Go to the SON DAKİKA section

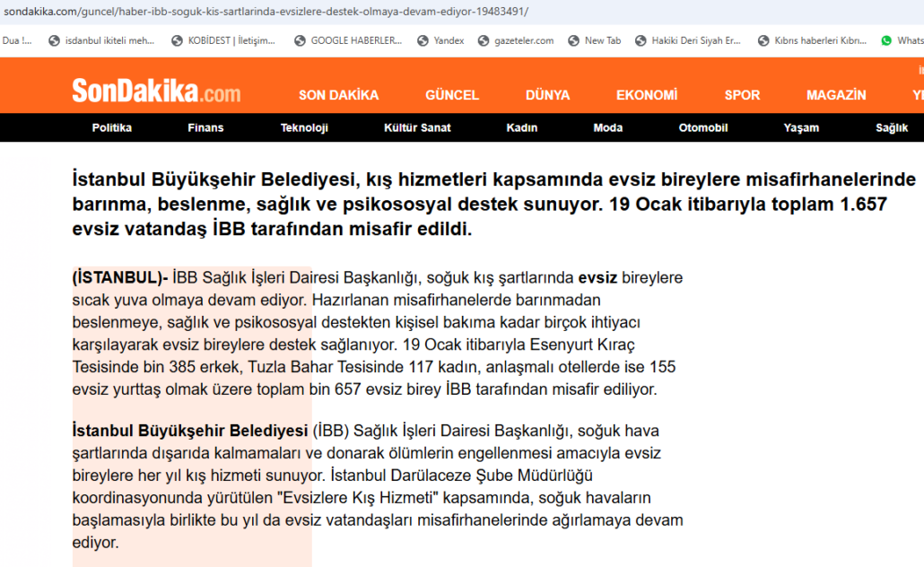[338, 95]
